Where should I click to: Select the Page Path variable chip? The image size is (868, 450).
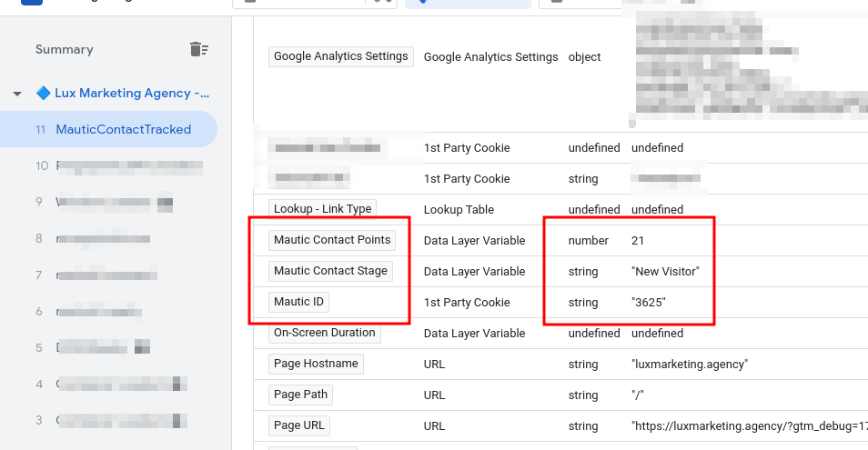click(x=300, y=395)
